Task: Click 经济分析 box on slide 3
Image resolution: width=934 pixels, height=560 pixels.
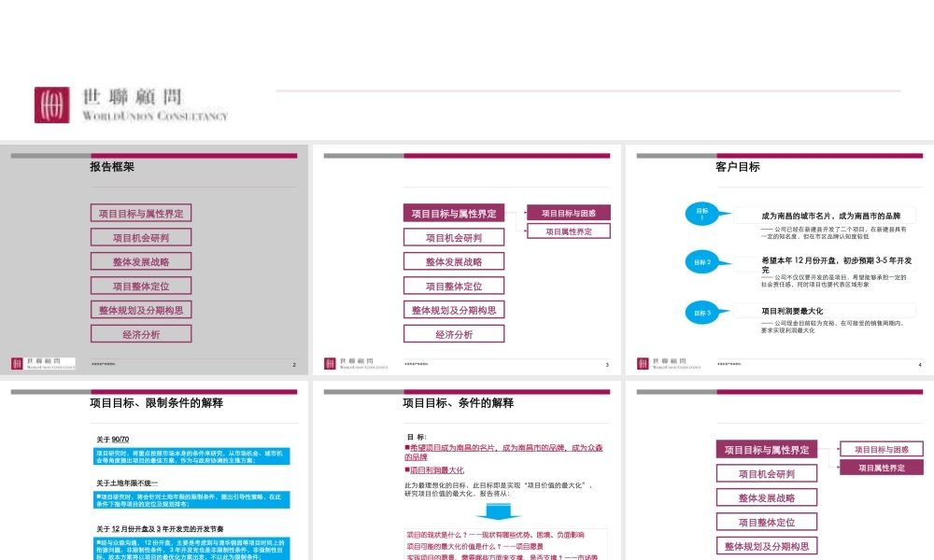Action: coord(454,334)
